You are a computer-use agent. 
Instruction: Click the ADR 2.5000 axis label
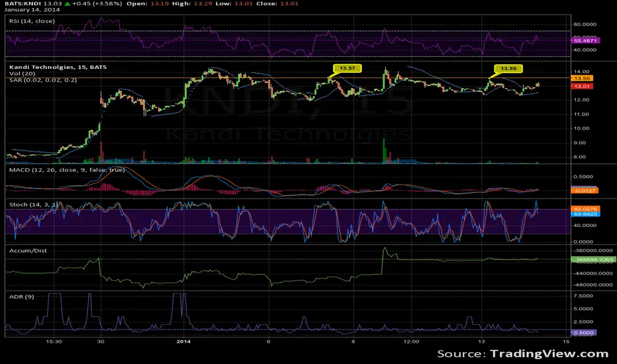click(x=583, y=322)
